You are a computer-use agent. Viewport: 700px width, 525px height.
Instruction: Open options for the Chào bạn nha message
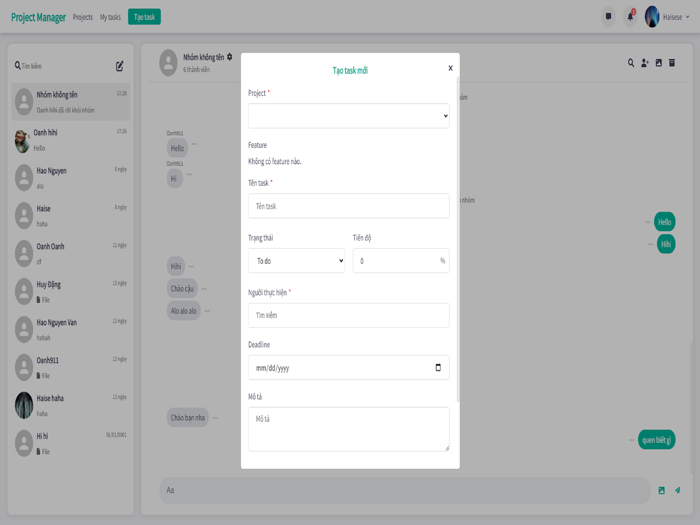[x=215, y=418]
